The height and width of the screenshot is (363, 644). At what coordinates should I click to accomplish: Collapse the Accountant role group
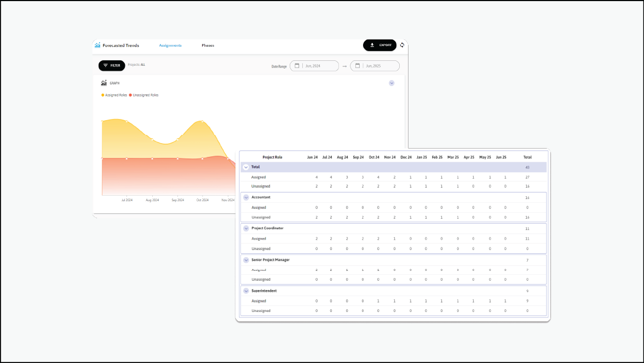[x=246, y=197]
